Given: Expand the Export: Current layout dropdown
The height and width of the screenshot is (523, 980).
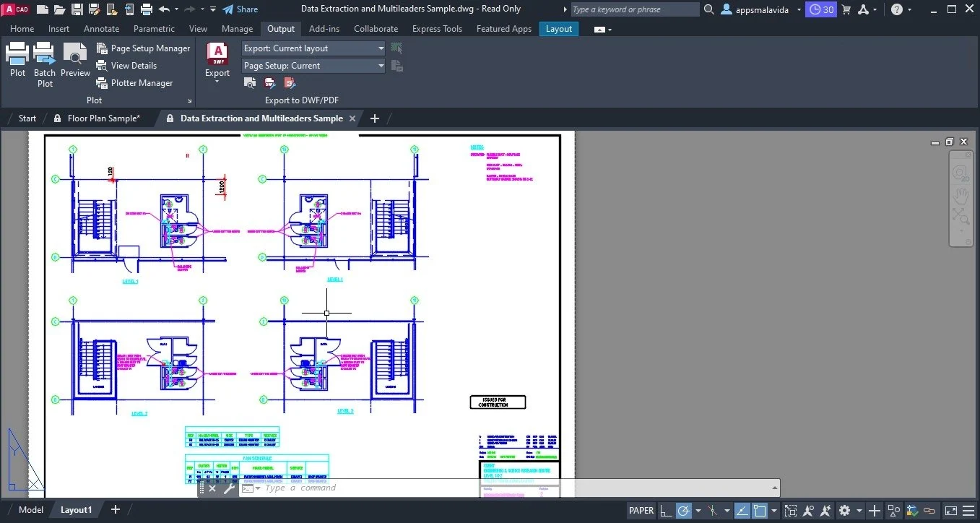Looking at the screenshot, I should 313,48.
